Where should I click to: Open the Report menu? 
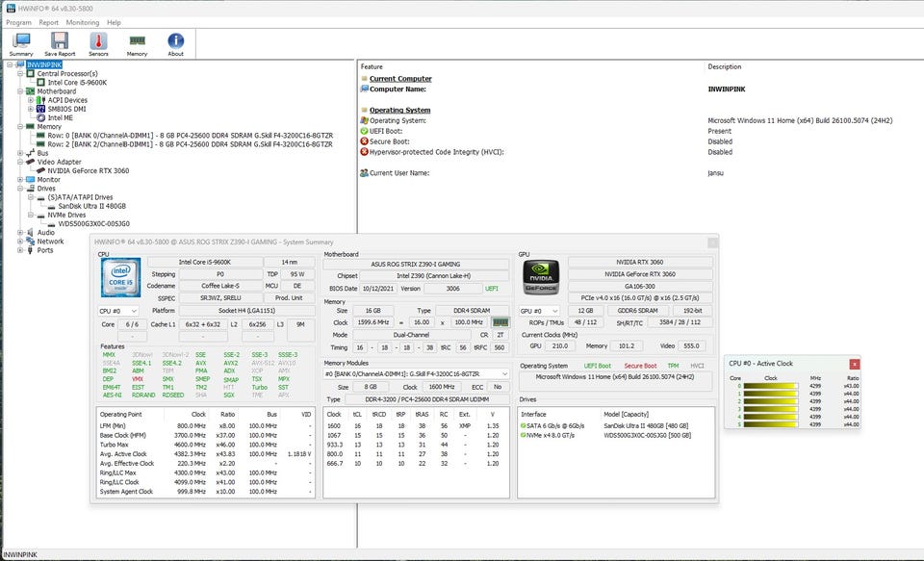point(48,22)
